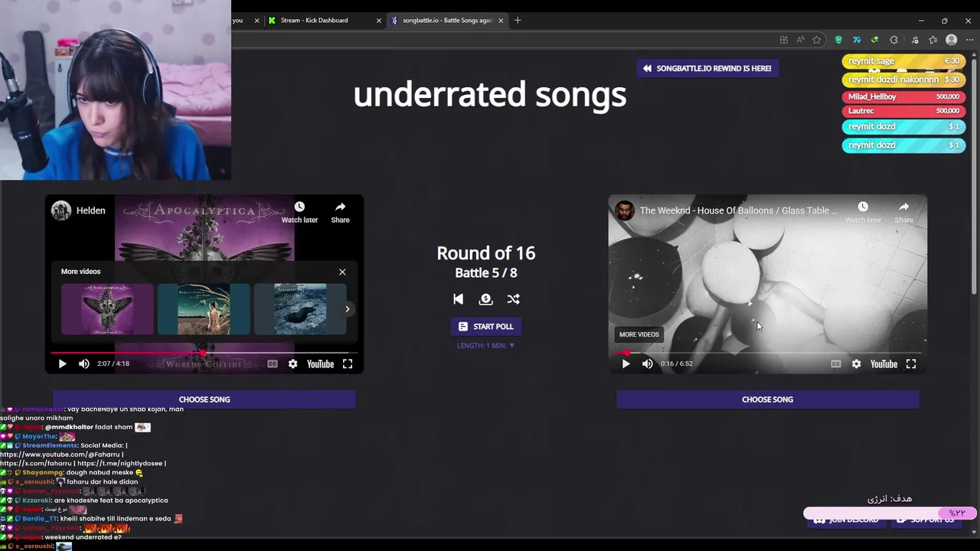Add The Weeknd video to Watch later

[863, 212]
